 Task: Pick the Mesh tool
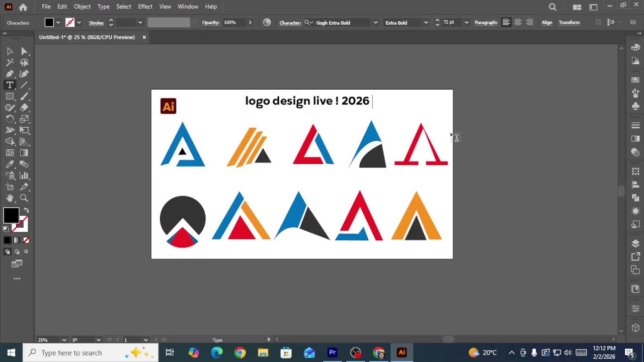click(10, 153)
